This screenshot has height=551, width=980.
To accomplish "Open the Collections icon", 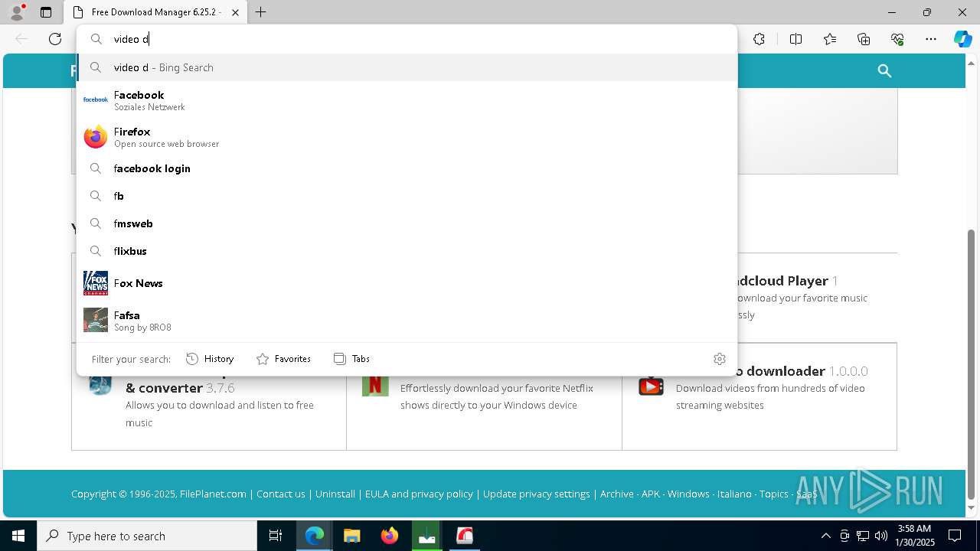I will coord(864,39).
